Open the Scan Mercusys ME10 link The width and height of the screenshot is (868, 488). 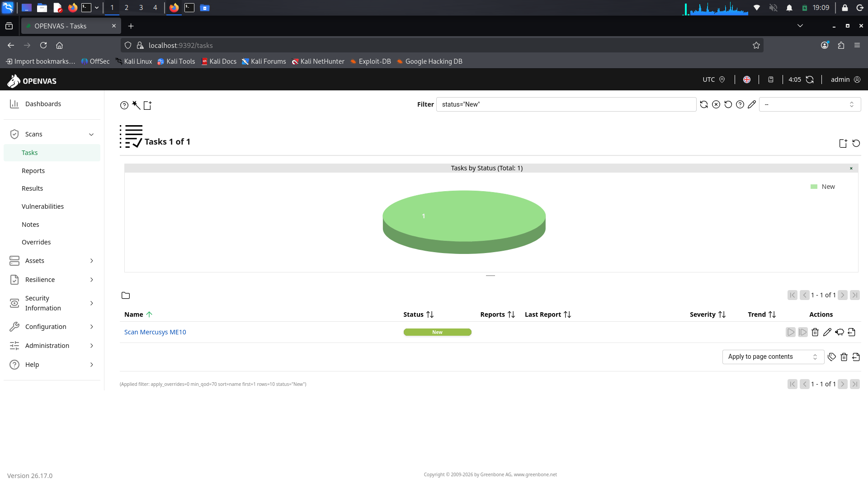pos(155,332)
